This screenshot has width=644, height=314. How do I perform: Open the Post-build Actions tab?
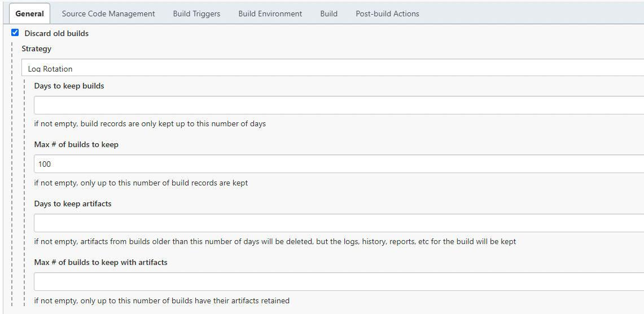(387, 14)
